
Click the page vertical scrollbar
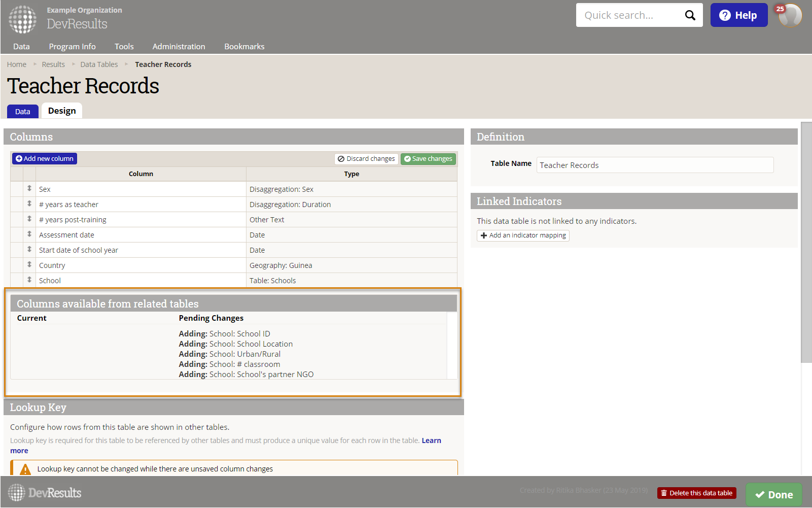coord(806,242)
